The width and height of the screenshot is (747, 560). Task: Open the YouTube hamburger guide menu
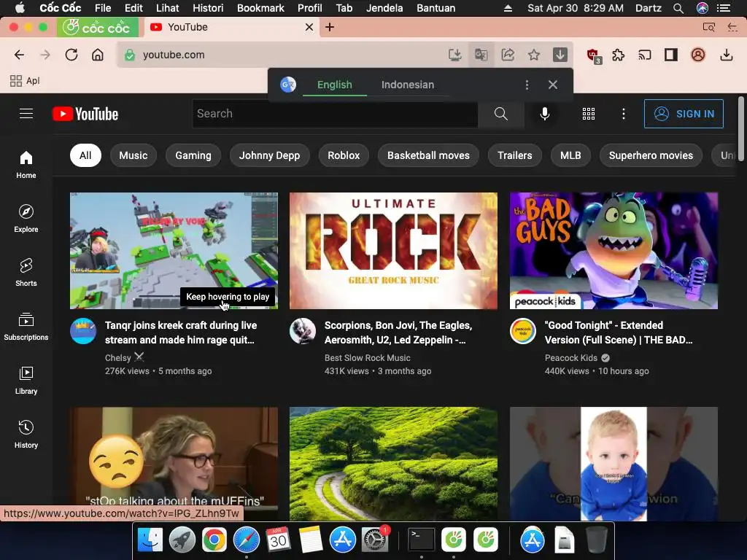pos(26,114)
